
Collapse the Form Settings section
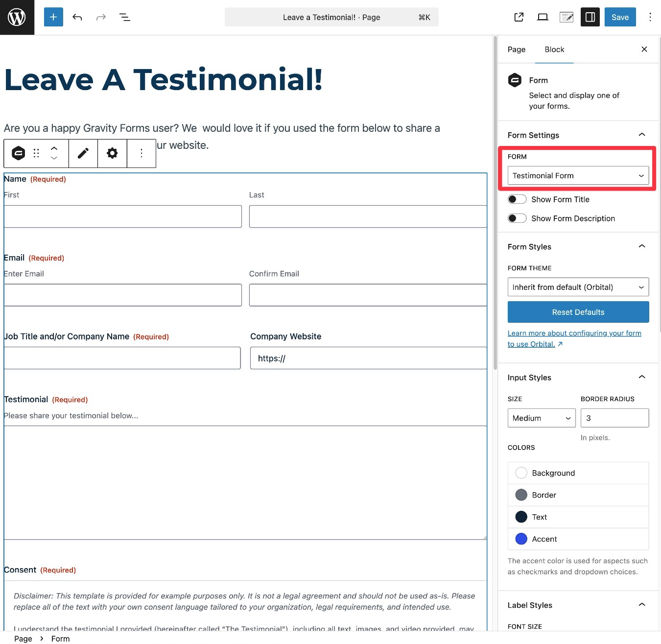(641, 134)
